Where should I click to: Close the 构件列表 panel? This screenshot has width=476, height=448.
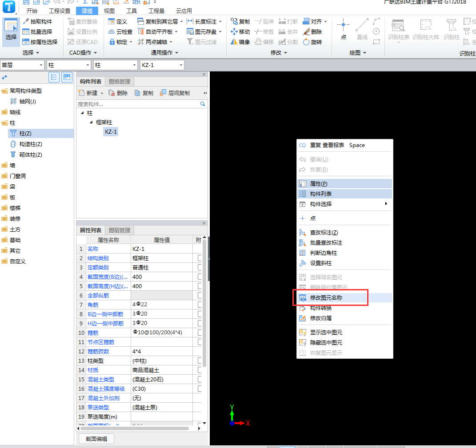(x=204, y=74)
